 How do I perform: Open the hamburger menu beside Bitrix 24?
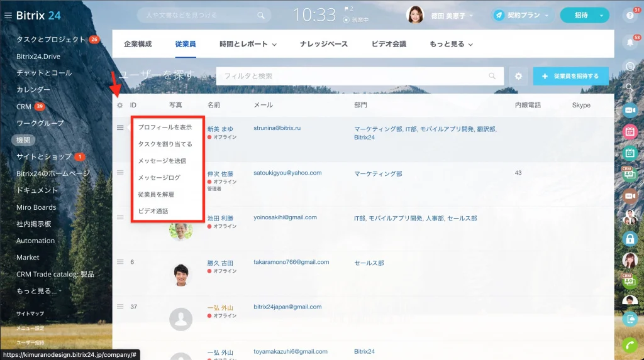(x=8, y=16)
